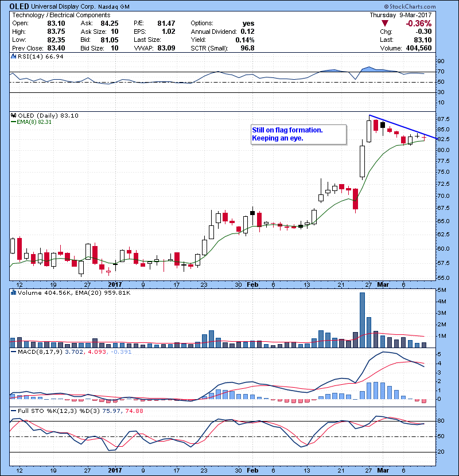Click the Ask 84.25 value
This screenshot has width=459, height=476.
point(110,24)
